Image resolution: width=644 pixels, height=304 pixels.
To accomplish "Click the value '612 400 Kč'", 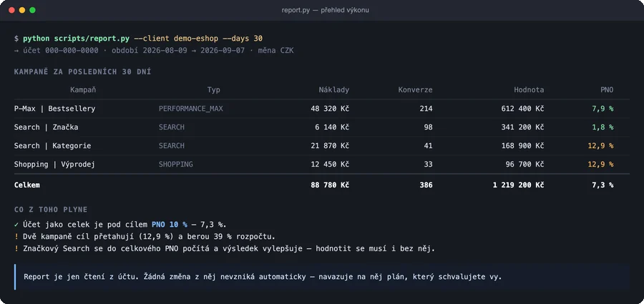I will tap(523, 109).
